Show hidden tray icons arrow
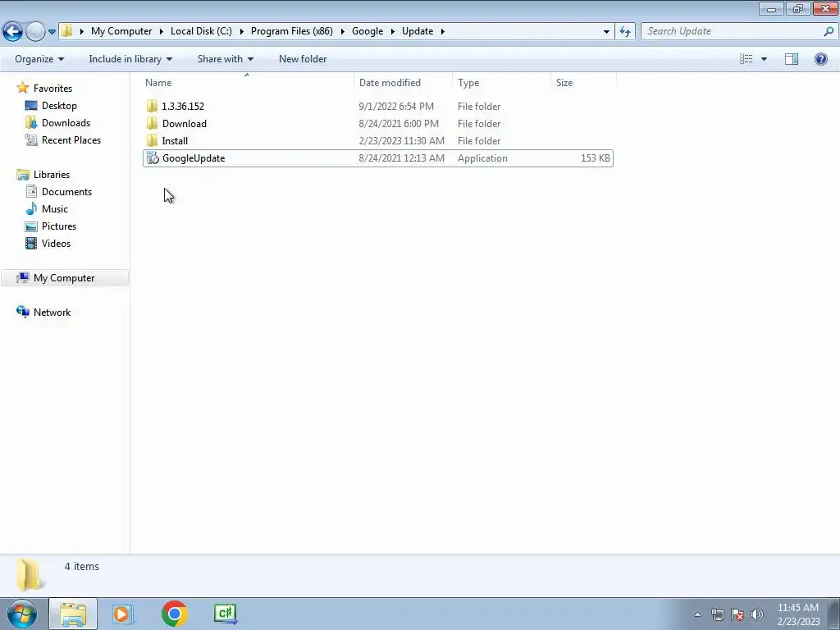840x630 pixels. (x=697, y=614)
